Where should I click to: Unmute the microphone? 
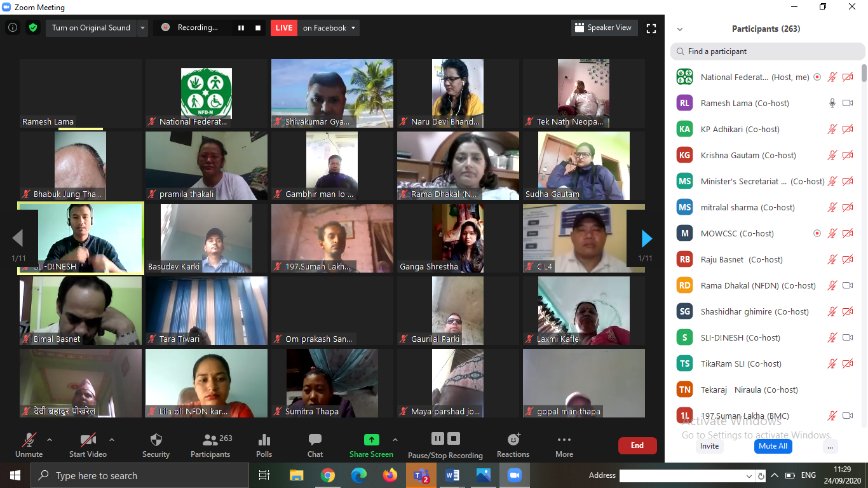pos(29,440)
